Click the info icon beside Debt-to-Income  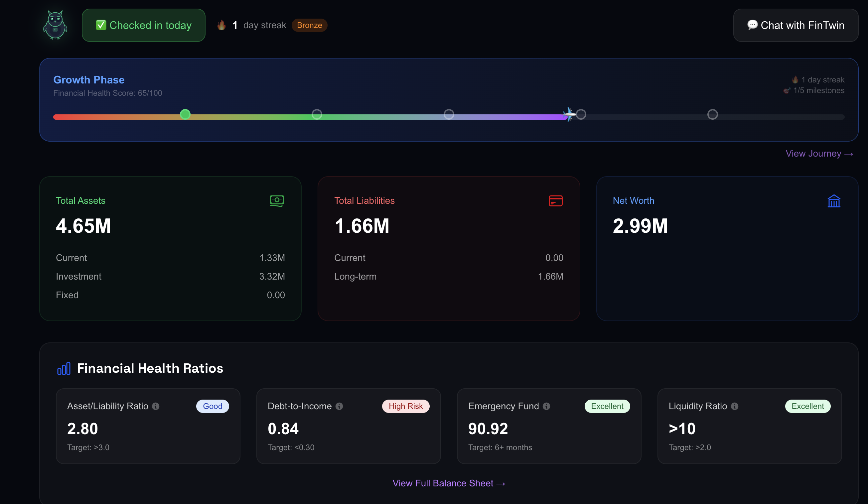(x=339, y=406)
